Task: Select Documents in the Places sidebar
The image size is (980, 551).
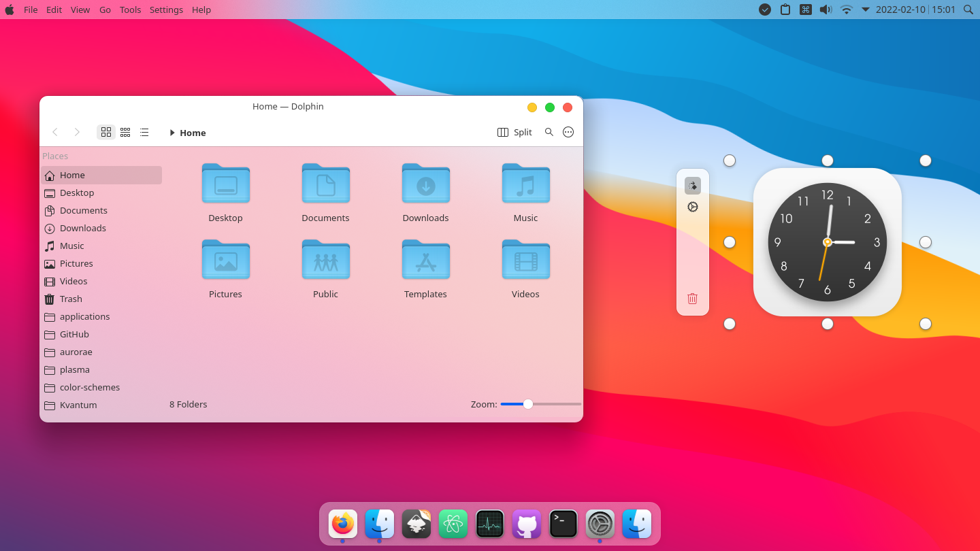Action: click(101, 210)
